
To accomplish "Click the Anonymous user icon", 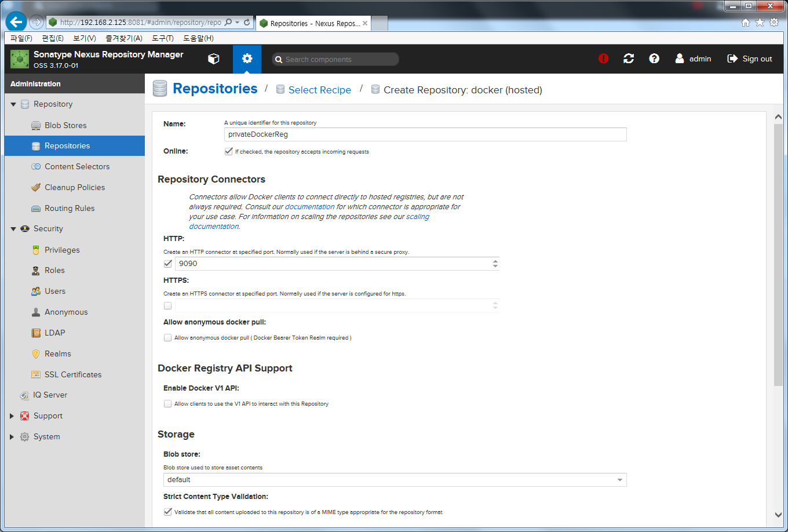I will click(36, 312).
